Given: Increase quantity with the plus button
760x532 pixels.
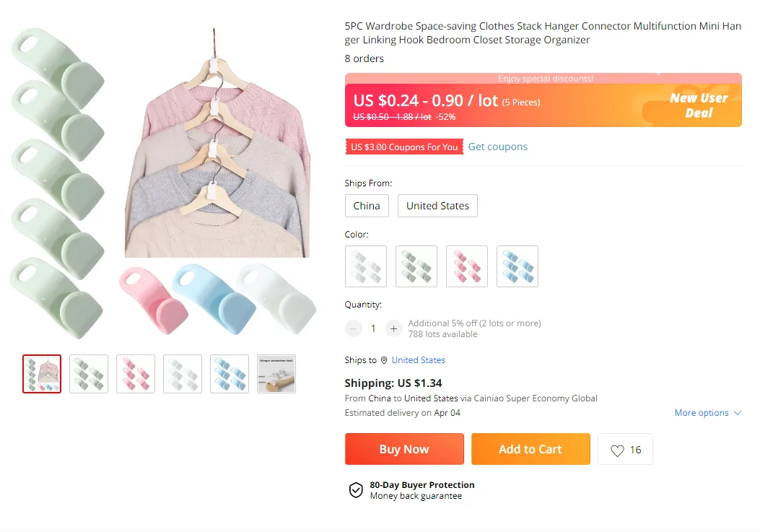Looking at the screenshot, I should [x=393, y=328].
